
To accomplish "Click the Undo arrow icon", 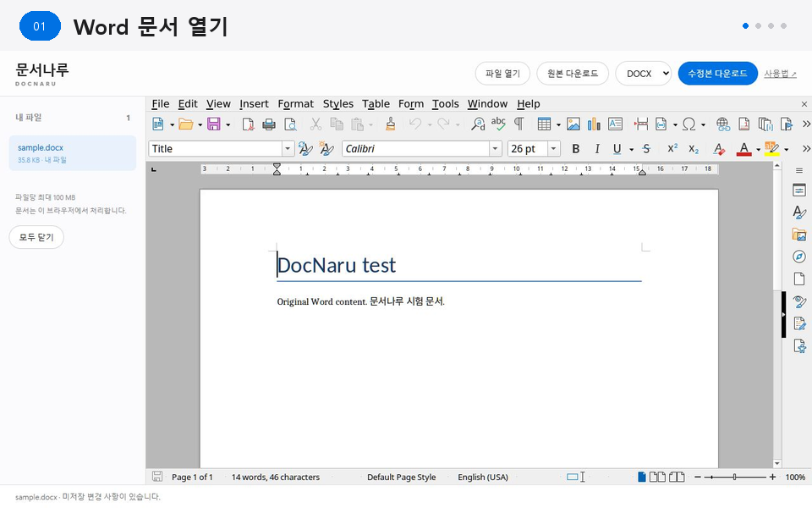I will click(x=414, y=124).
